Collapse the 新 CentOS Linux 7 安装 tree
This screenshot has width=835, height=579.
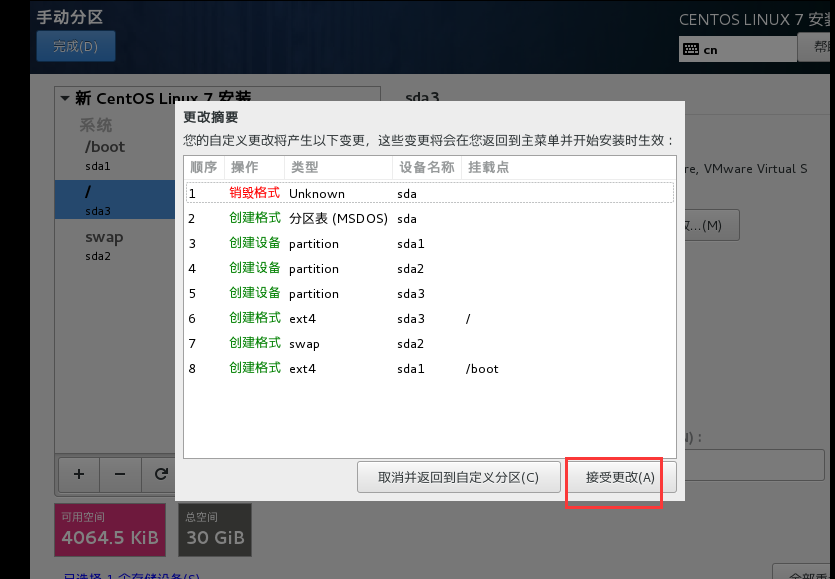pos(65,99)
